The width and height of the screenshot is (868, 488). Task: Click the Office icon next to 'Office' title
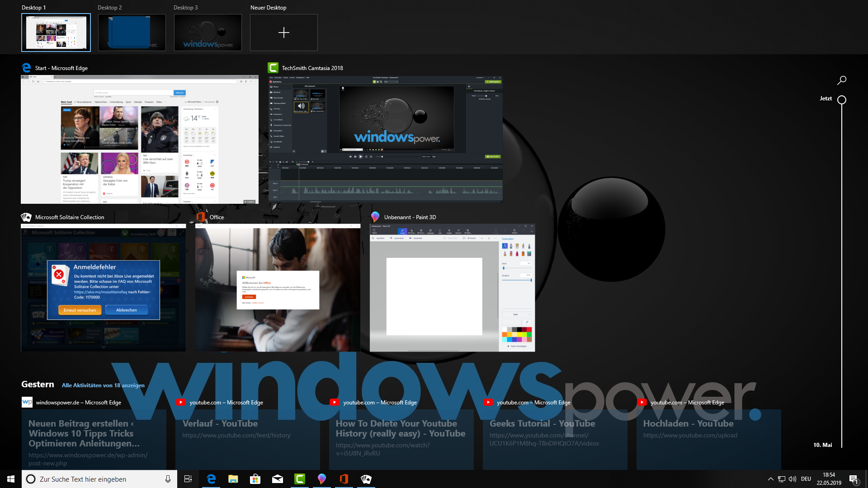(201, 217)
